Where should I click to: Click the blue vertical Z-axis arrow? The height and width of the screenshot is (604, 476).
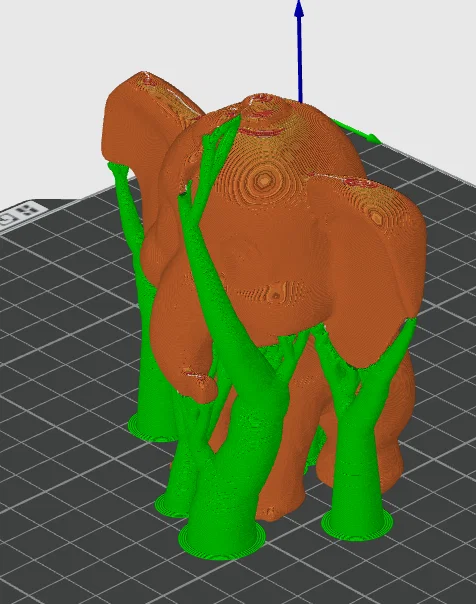coord(299,51)
